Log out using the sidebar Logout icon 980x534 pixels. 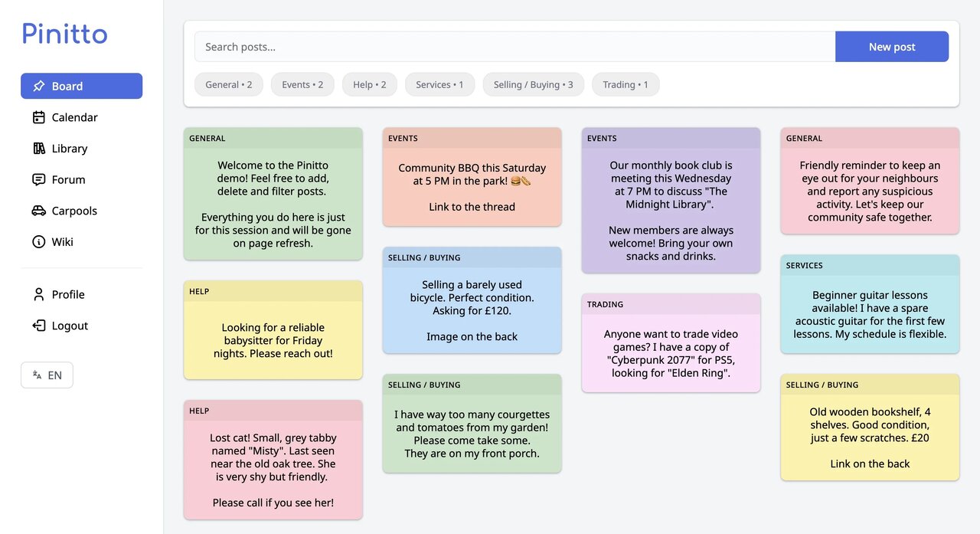[39, 325]
